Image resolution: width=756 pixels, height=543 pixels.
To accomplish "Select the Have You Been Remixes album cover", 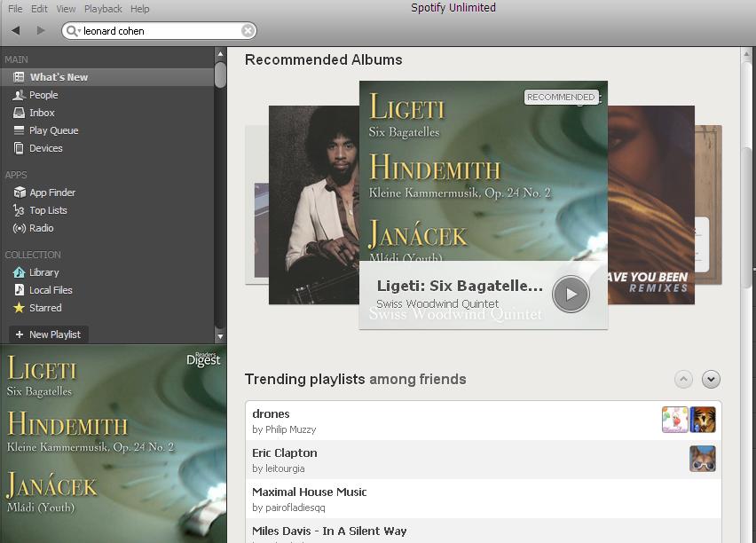I will (651, 205).
